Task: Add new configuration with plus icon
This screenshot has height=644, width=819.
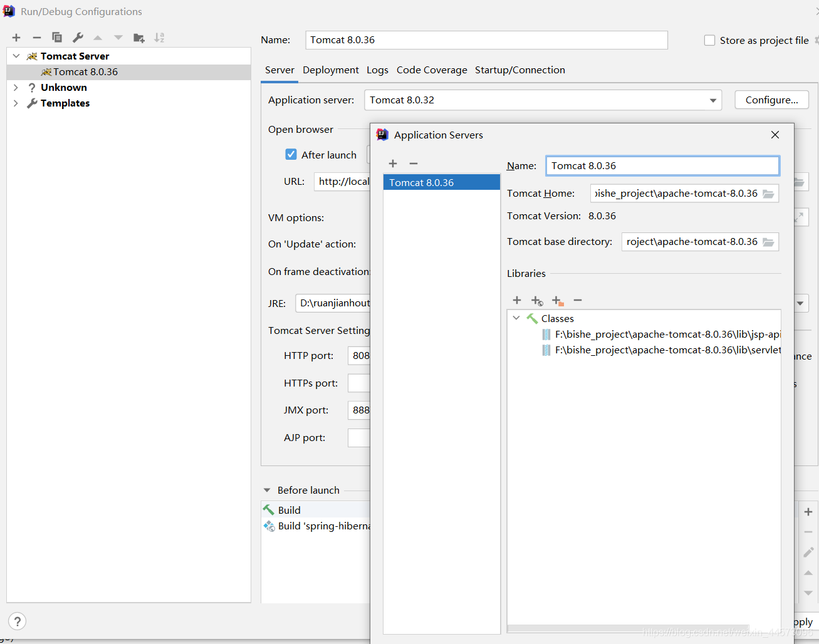Action: [16, 38]
